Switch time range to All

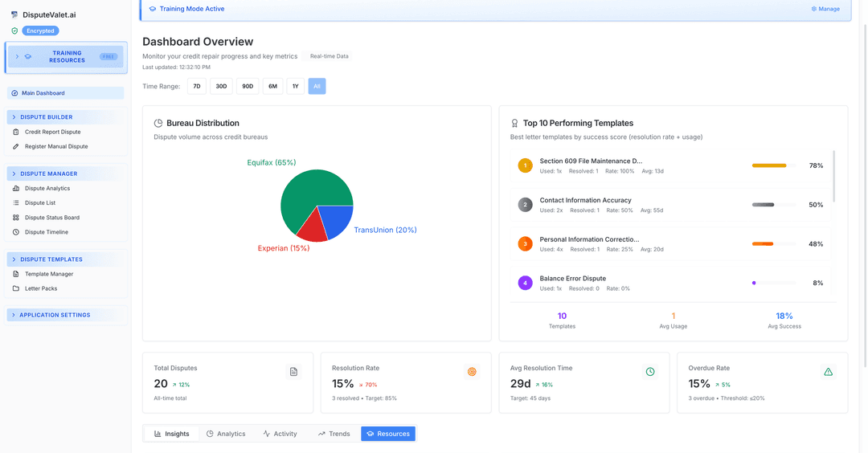click(x=317, y=86)
